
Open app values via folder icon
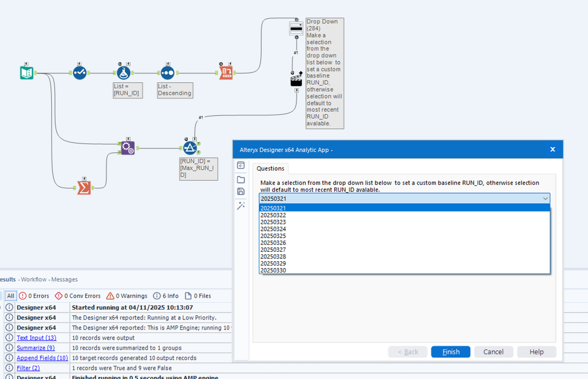point(241,179)
